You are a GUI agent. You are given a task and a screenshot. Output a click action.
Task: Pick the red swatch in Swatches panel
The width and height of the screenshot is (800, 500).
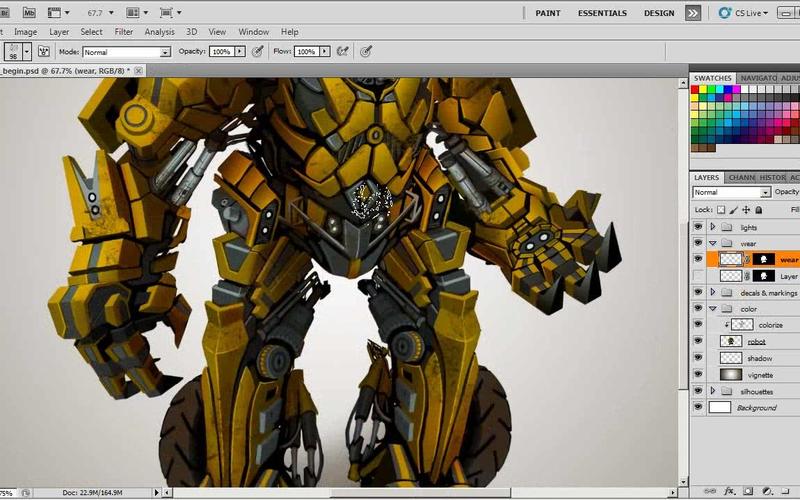click(697, 89)
